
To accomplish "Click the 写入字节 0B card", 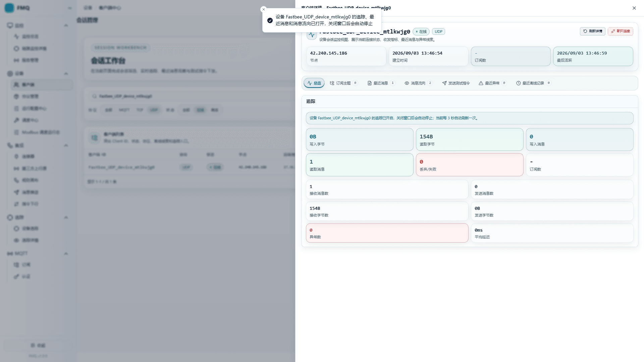I will coord(360,139).
